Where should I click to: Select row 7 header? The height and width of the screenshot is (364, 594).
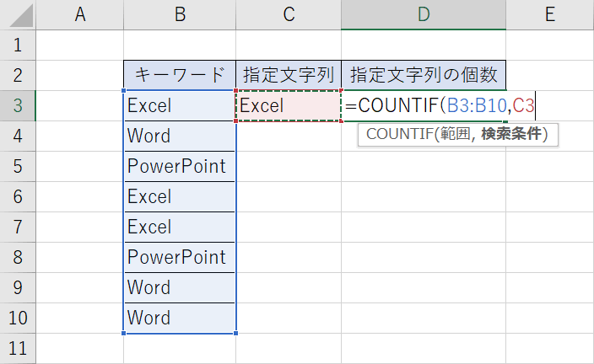point(18,227)
